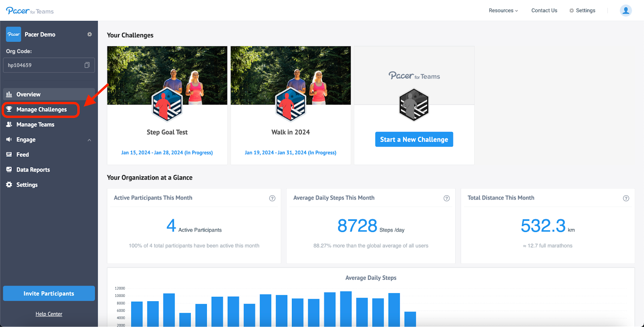This screenshot has width=644, height=327.
Task: Click the Pacer for Teams logo
Action: tap(30, 11)
